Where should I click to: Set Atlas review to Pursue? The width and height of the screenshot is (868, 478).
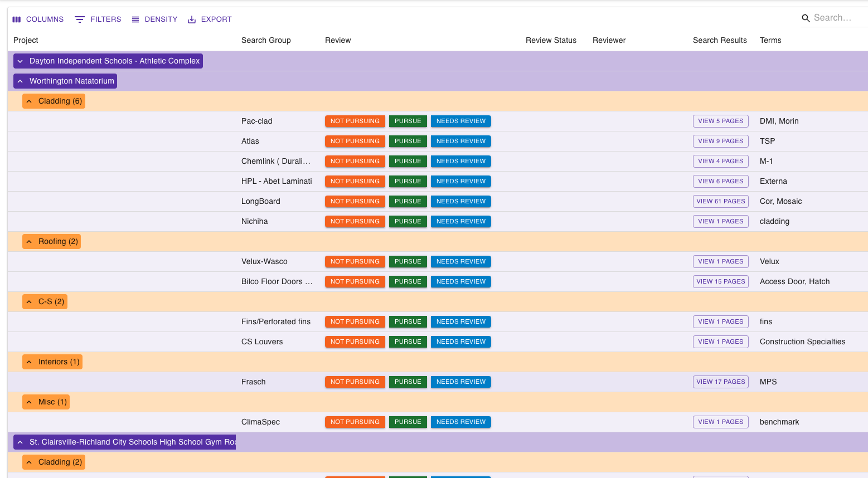click(408, 142)
